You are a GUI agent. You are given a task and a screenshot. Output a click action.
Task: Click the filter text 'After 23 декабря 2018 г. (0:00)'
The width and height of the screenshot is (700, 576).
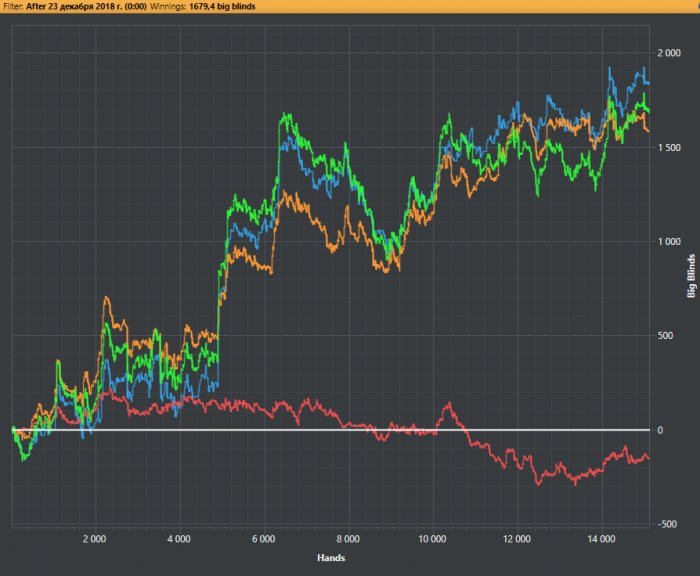[x=86, y=6]
